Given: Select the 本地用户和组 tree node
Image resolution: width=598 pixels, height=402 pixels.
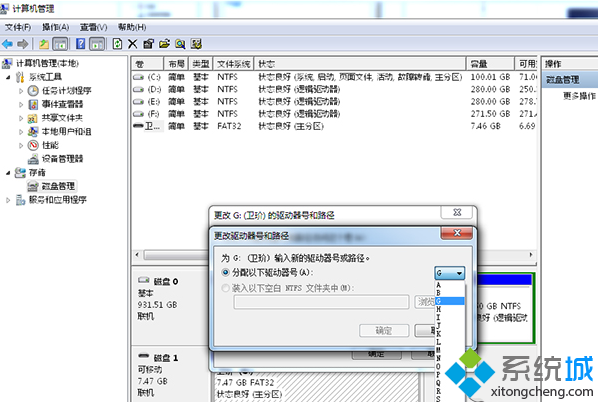Looking at the screenshot, I should click(x=67, y=132).
